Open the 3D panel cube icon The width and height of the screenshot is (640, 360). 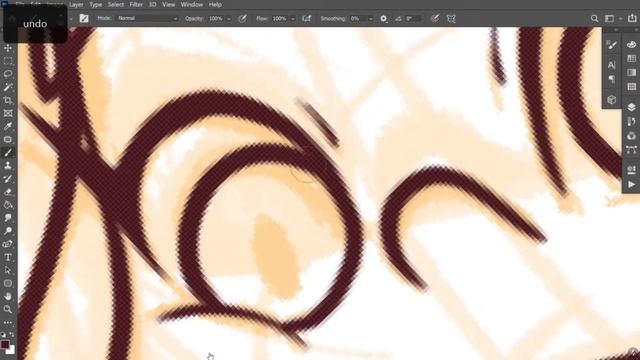tap(611, 100)
